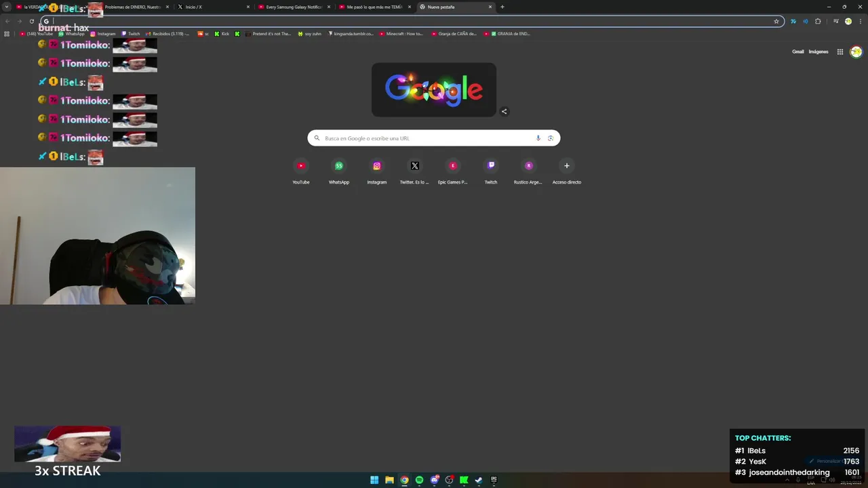This screenshot has width=868, height=488.
Task: Open the Rustico Arge shortcut tile
Action: pos(529,171)
